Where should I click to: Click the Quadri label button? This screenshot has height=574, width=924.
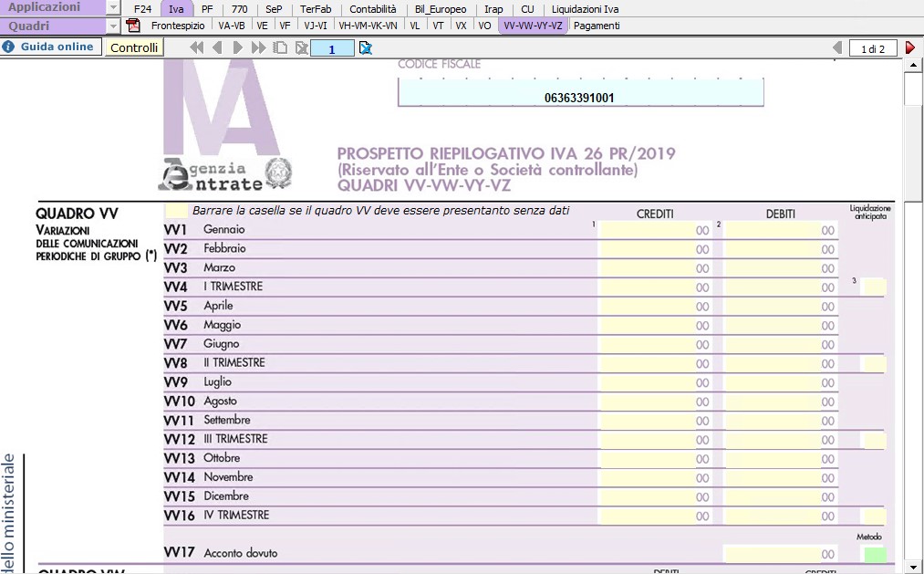coord(53,26)
